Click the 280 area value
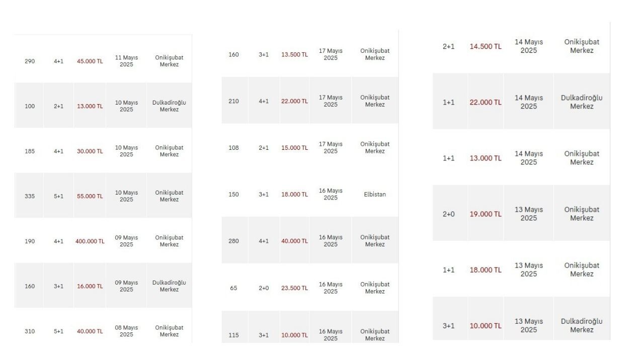644x362 pixels. (x=233, y=241)
